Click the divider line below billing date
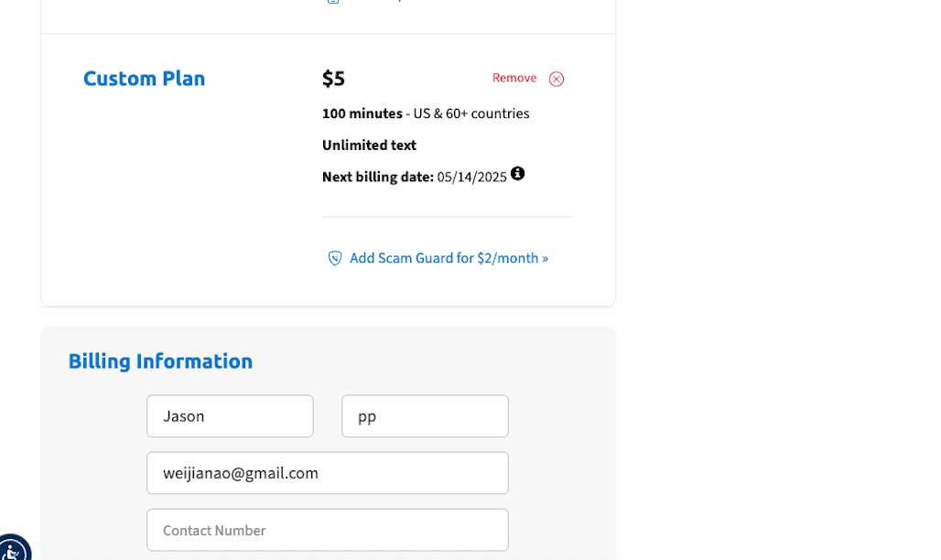 click(x=447, y=217)
